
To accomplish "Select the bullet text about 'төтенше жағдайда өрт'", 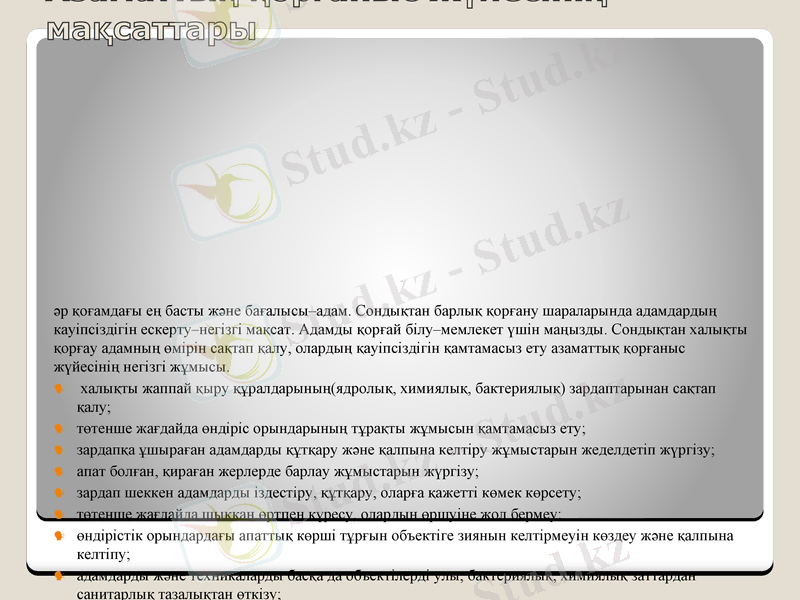I will tap(300, 515).
